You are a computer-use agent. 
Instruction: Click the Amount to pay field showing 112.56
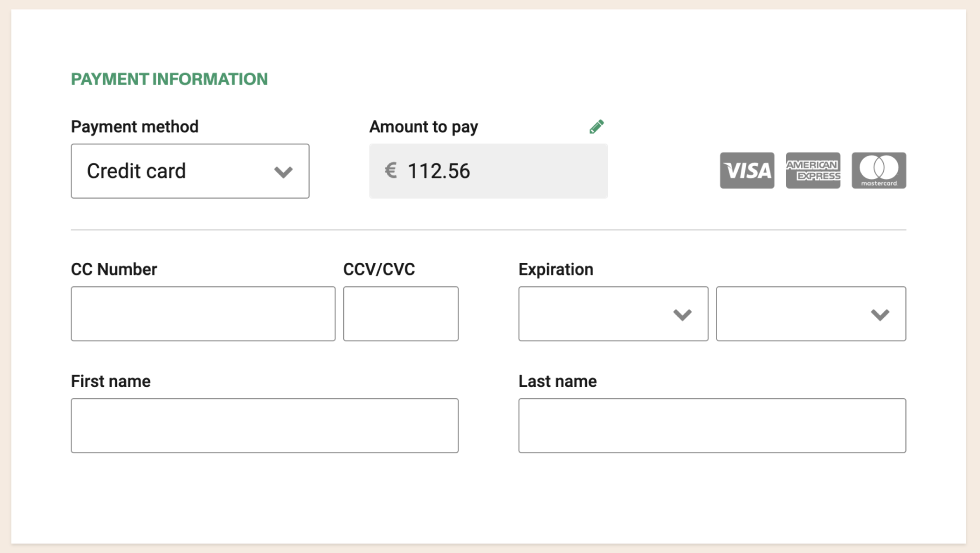click(488, 171)
